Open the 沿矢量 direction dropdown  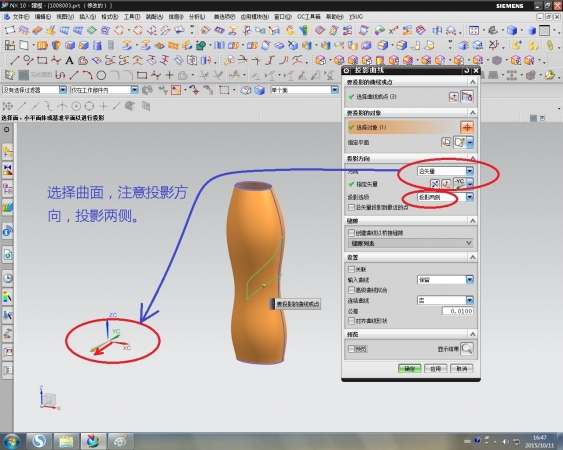pyautogui.click(x=445, y=171)
